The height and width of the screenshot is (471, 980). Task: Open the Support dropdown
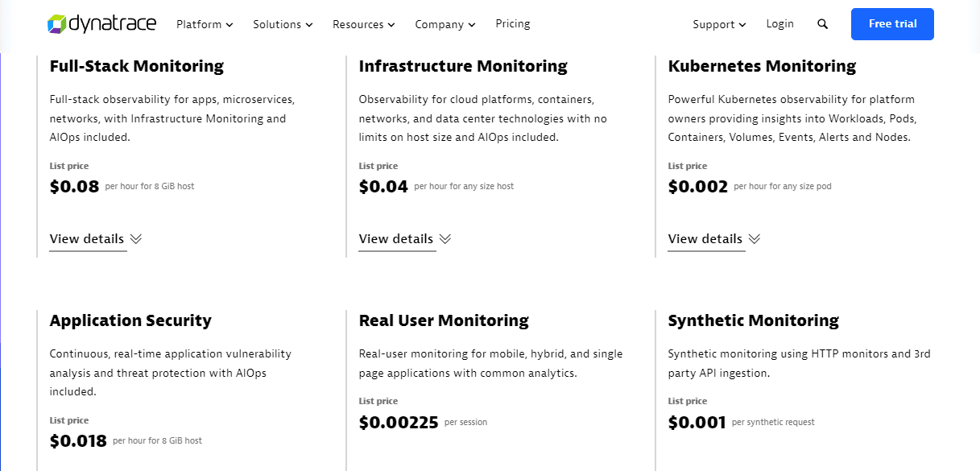pos(719,24)
